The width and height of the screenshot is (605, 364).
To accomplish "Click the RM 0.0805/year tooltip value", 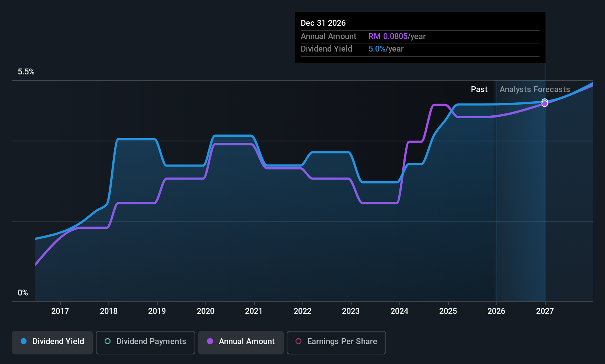I will click(x=397, y=36).
